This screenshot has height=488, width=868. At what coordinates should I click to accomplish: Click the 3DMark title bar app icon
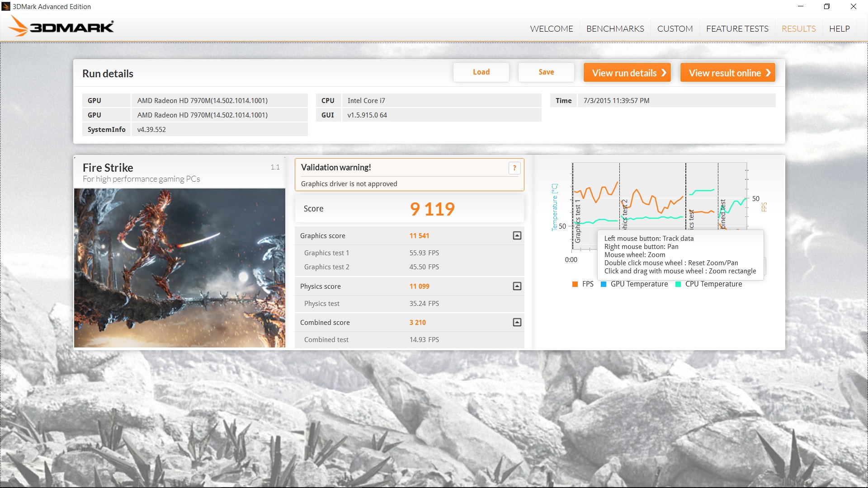[6, 6]
